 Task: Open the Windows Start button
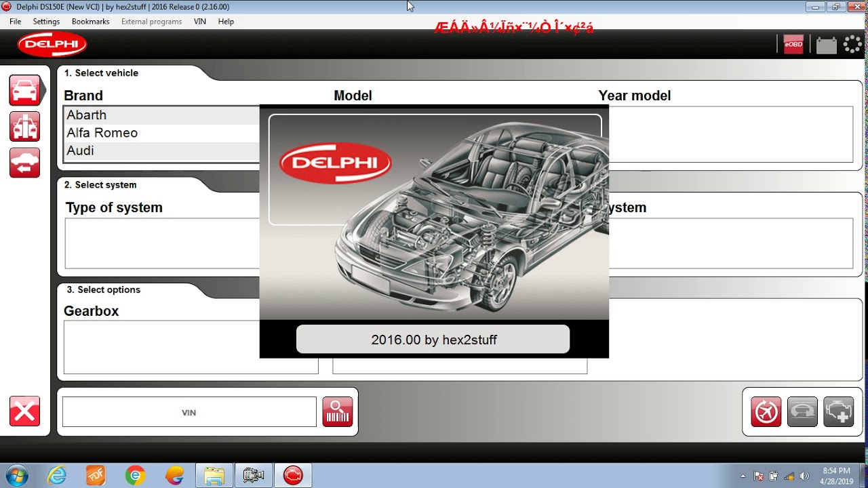(x=16, y=475)
